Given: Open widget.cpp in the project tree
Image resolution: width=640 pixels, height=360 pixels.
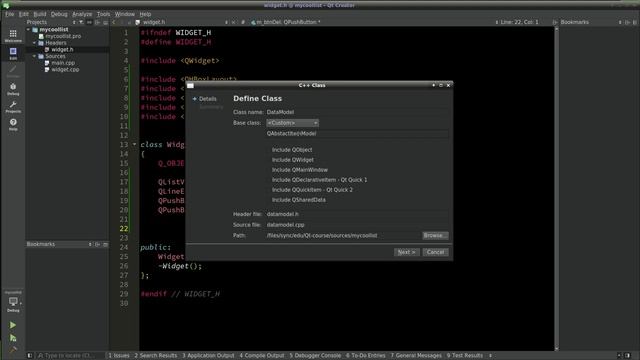Looking at the screenshot, I should point(65,69).
